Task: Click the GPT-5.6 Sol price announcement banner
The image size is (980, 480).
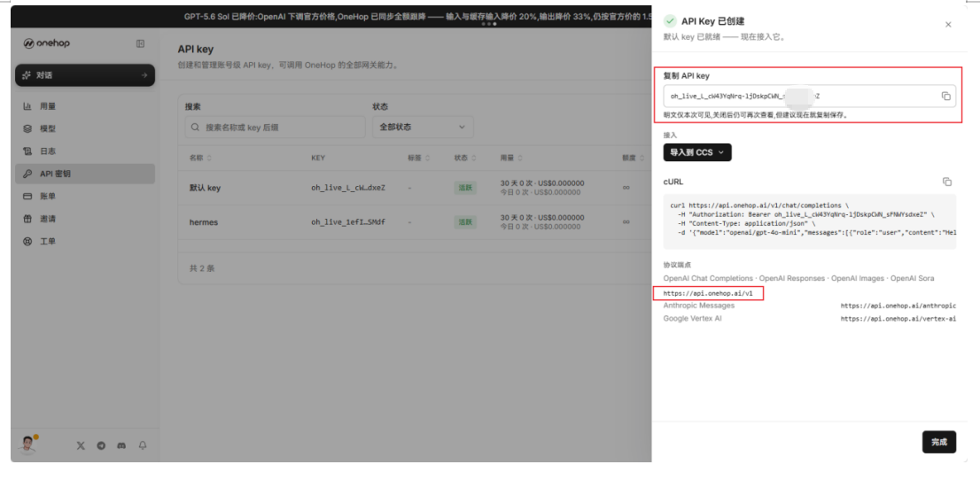Action: [x=417, y=16]
